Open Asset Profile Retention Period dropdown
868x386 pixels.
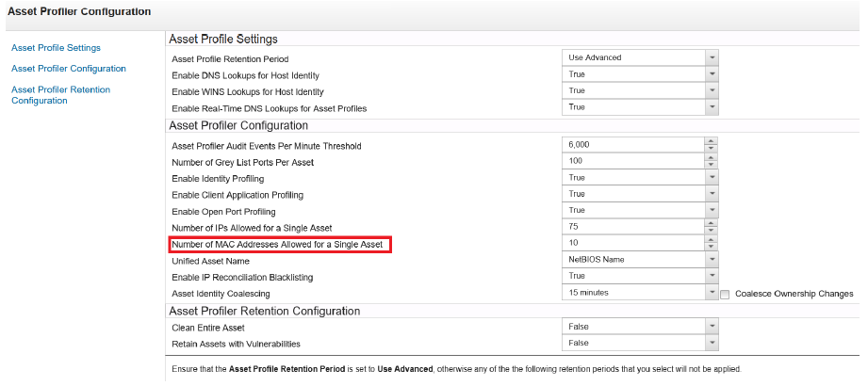pyautogui.click(x=641, y=57)
